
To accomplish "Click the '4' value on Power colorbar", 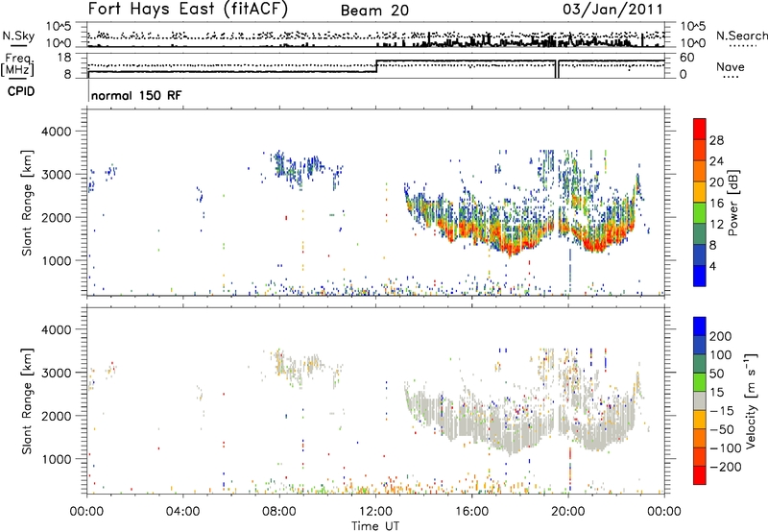I will [712, 266].
